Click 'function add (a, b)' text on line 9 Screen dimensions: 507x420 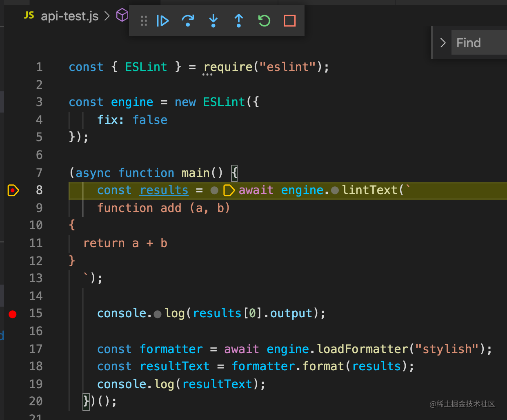click(x=164, y=208)
